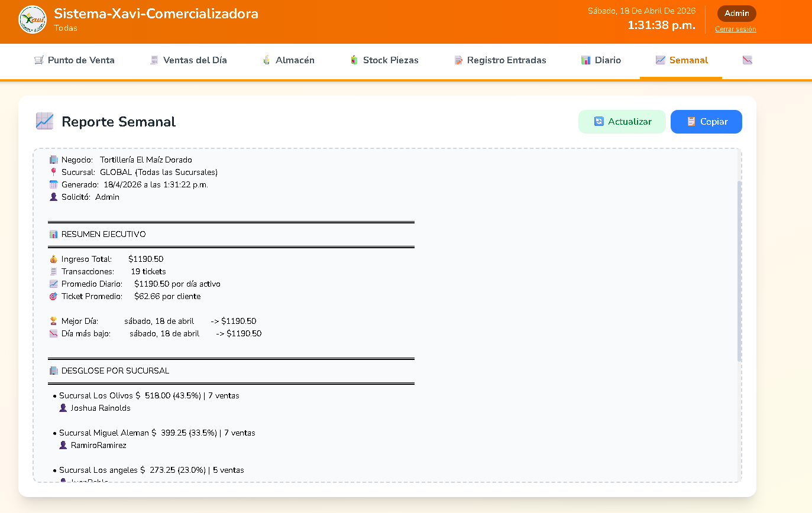Click the bar chart icon beside Diario
This screenshot has height=513, width=812.
[x=586, y=60]
